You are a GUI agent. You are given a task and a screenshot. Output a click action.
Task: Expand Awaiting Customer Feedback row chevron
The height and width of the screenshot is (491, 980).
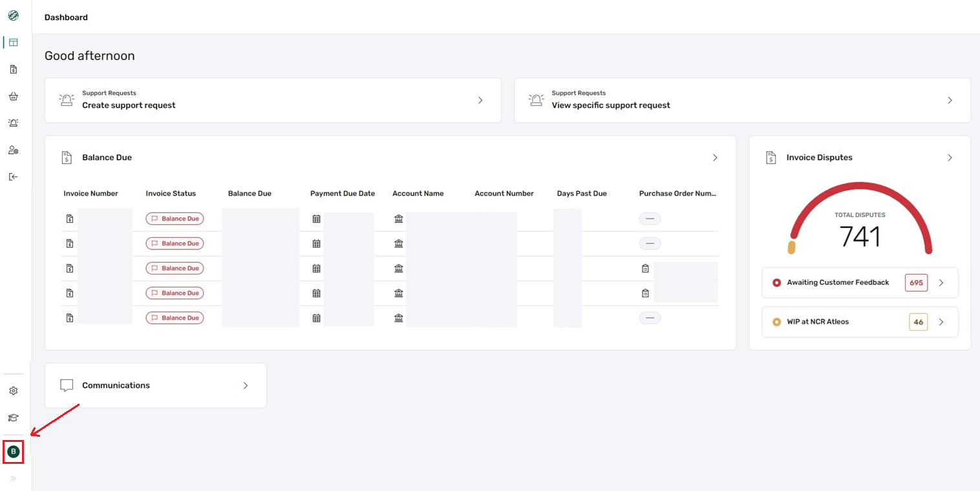pos(941,283)
